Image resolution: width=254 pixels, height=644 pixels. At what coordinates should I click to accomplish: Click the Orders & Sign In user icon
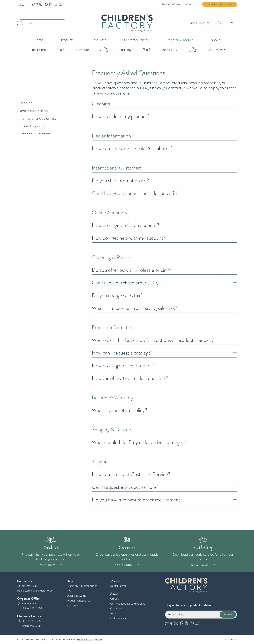pos(208,23)
